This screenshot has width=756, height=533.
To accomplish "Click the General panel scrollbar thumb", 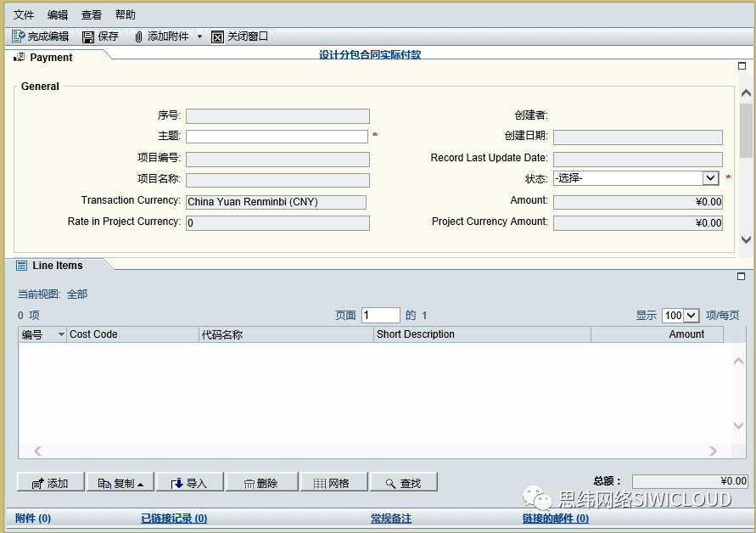I will 746,130.
